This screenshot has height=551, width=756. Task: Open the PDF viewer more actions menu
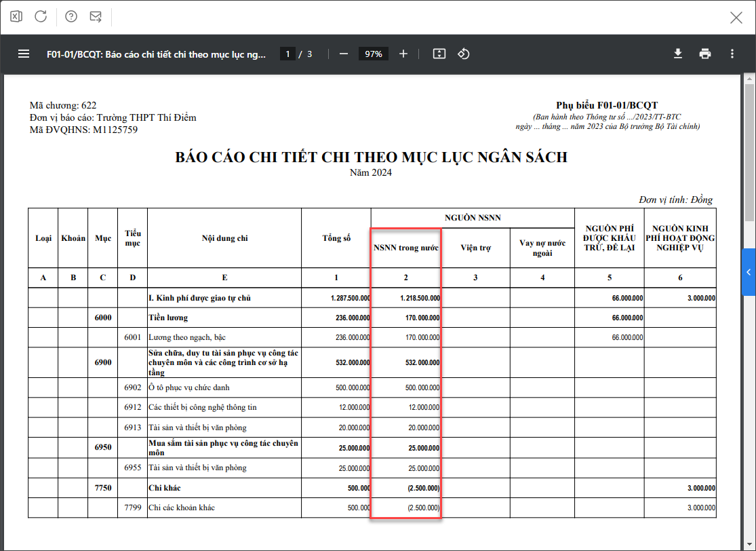pyautogui.click(x=732, y=54)
